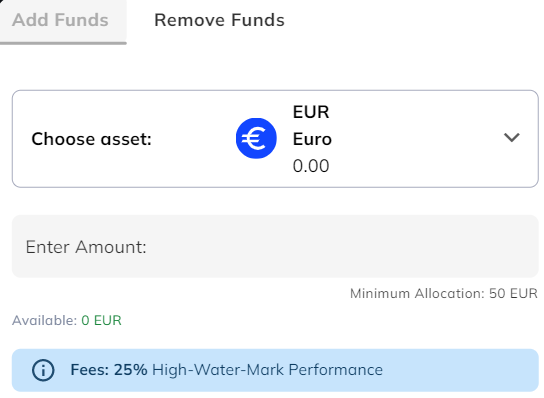Click the Choose asset: label
Viewport: 544px width, 398px height.
point(92,139)
